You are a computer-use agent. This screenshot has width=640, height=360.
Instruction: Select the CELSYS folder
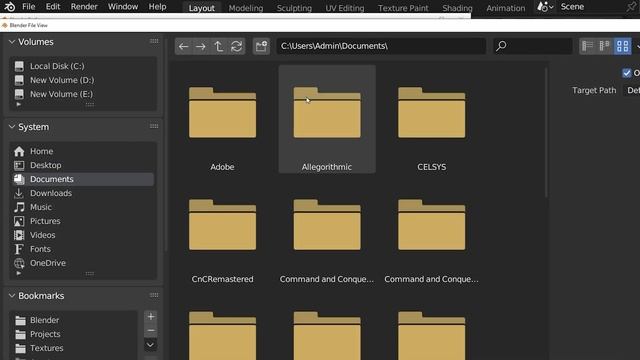point(431,119)
